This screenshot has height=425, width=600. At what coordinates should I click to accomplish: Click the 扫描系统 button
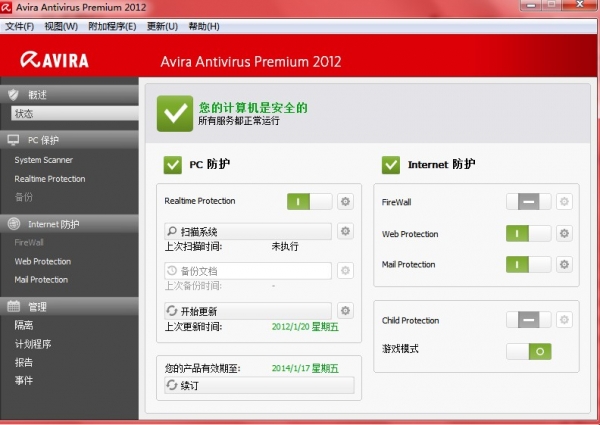[248, 231]
